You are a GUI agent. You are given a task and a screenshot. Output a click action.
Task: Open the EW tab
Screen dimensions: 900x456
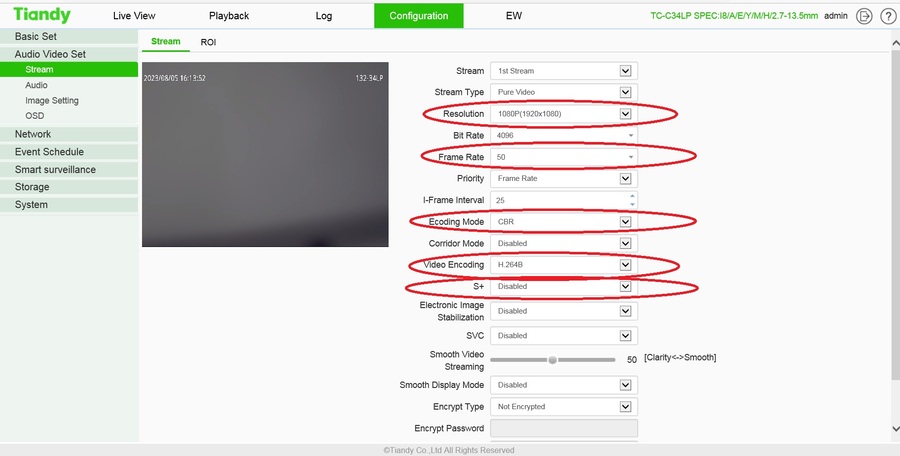pyautogui.click(x=514, y=16)
